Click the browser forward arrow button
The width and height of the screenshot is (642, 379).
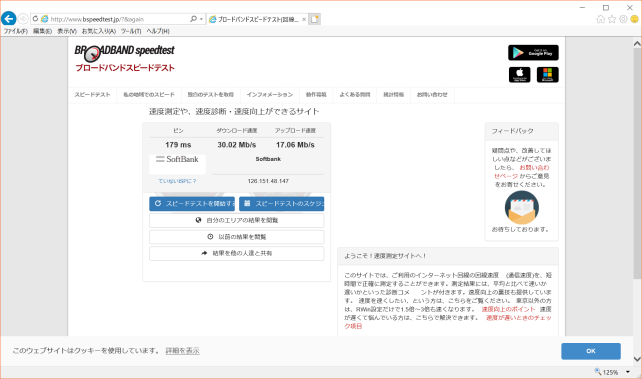click(x=23, y=19)
